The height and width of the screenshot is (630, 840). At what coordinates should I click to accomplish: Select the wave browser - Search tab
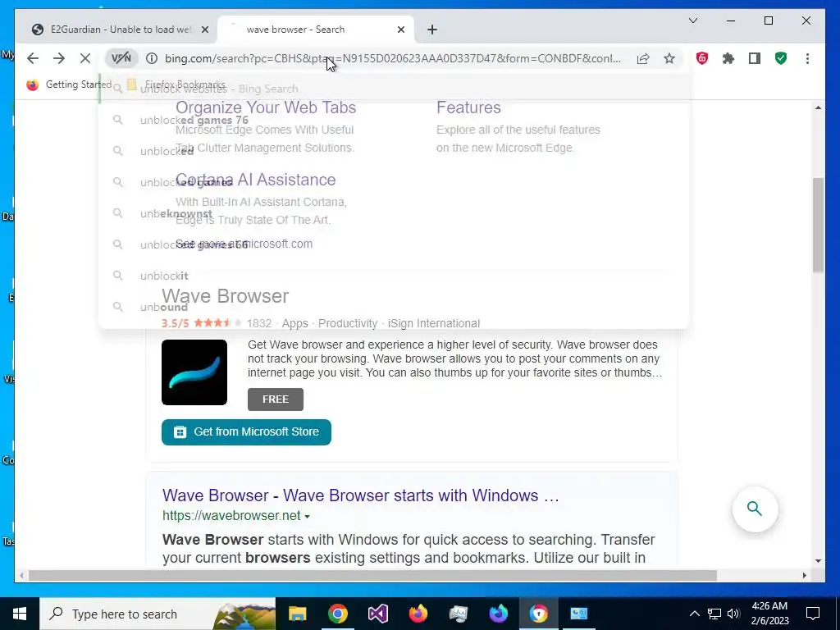[315, 30]
